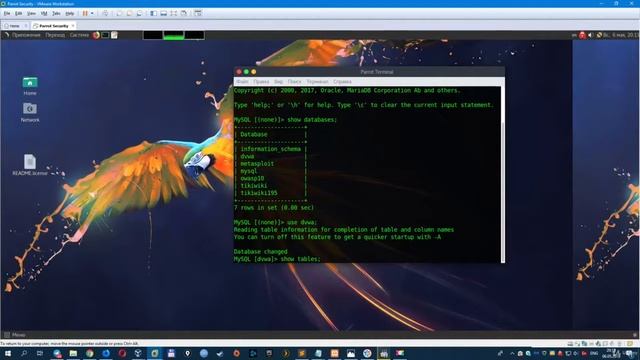Open Правка menu in Parrot Terminal
The width and height of the screenshot is (640, 360).
point(261,82)
